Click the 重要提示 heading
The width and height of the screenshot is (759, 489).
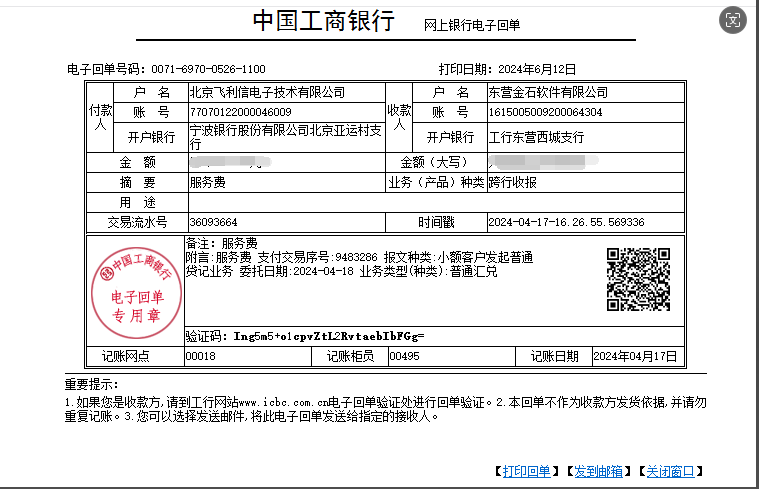pos(91,384)
